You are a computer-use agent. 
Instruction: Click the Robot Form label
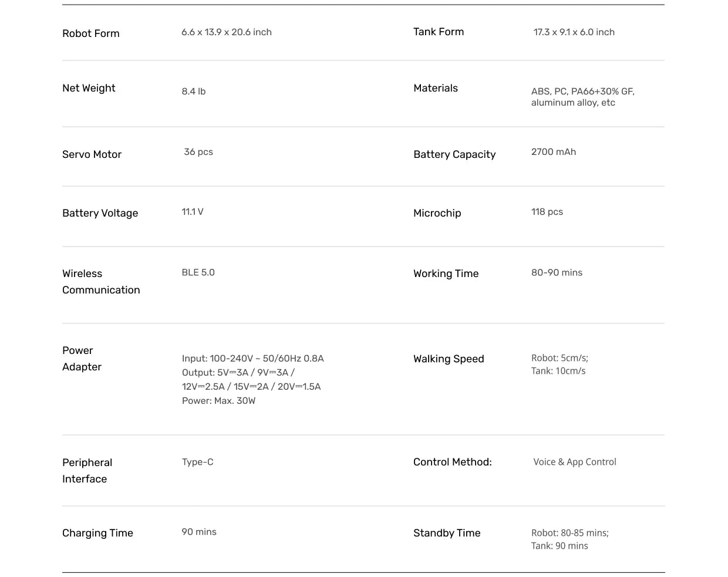91,33
